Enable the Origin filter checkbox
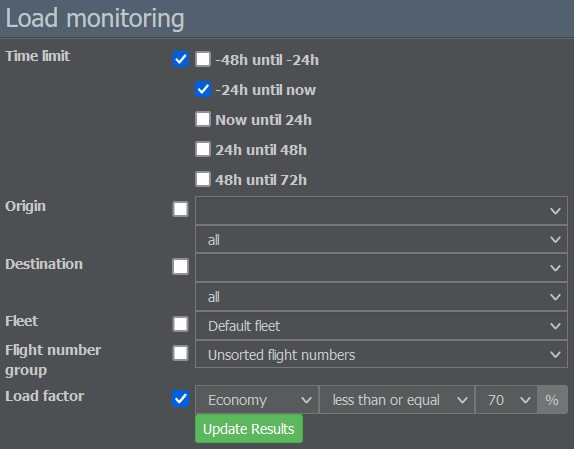574x449 pixels. tap(180, 209)
